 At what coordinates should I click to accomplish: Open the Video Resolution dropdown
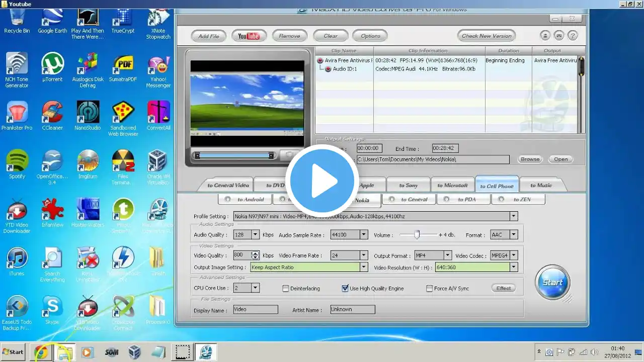click(x=514, y=267)
